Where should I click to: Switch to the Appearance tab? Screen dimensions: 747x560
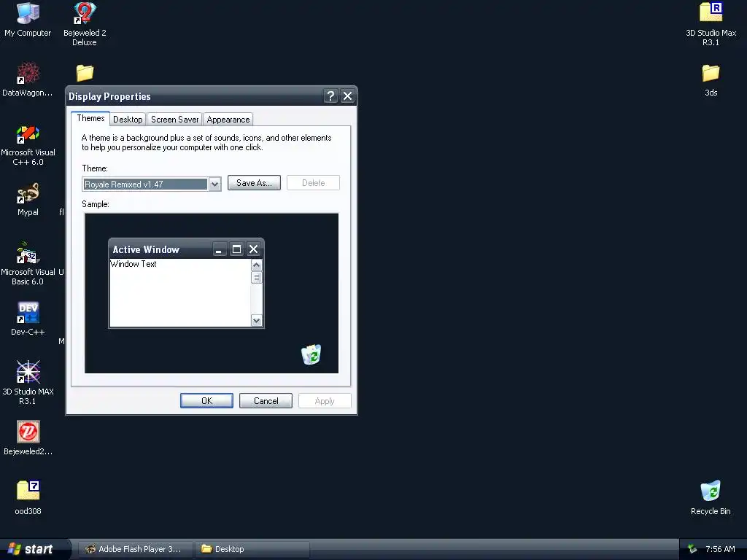click(228, 120)
